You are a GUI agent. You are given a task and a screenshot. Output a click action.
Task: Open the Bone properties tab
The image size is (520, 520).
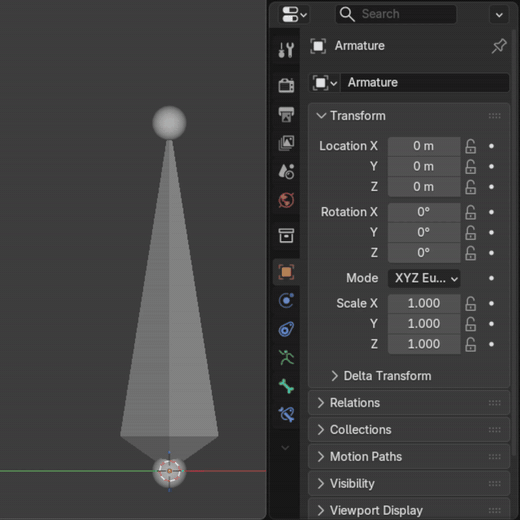click(286, 386)
